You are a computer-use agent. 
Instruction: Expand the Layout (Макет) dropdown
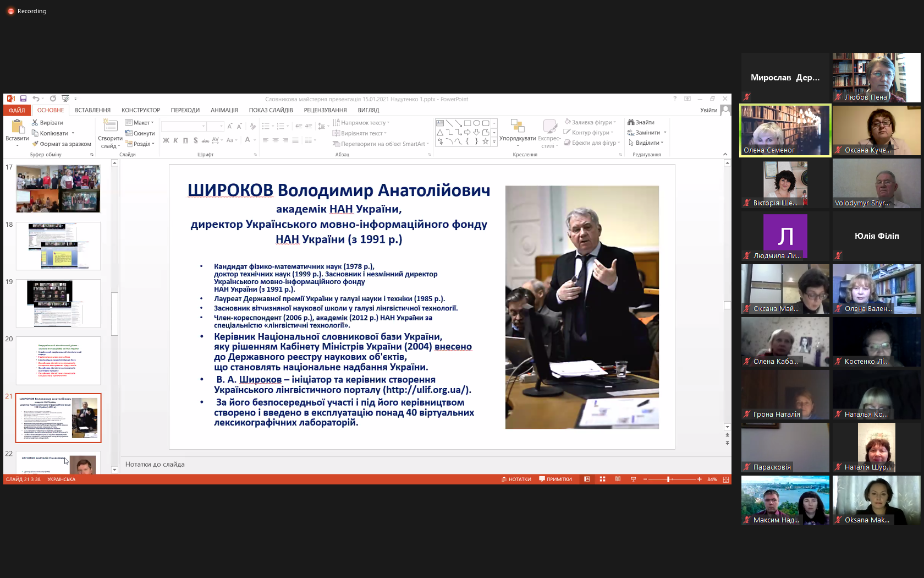(139, 123)
